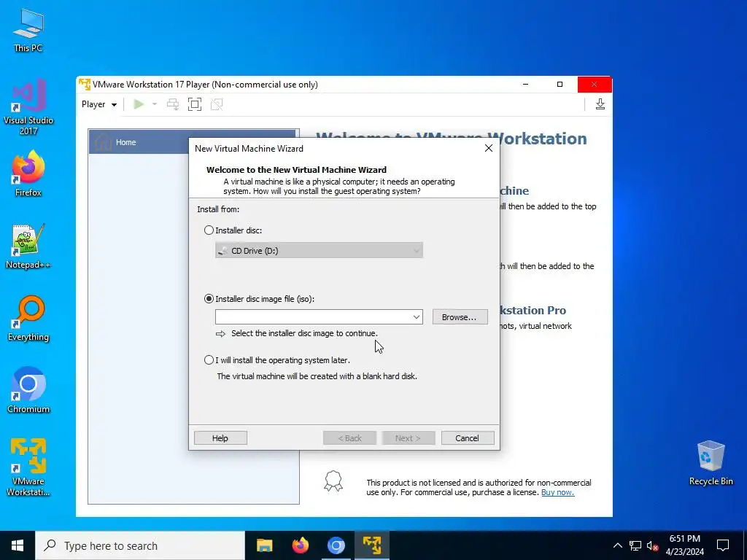
Task: Click the Unity mode toolbar icon
Action: tap(217, 104)
